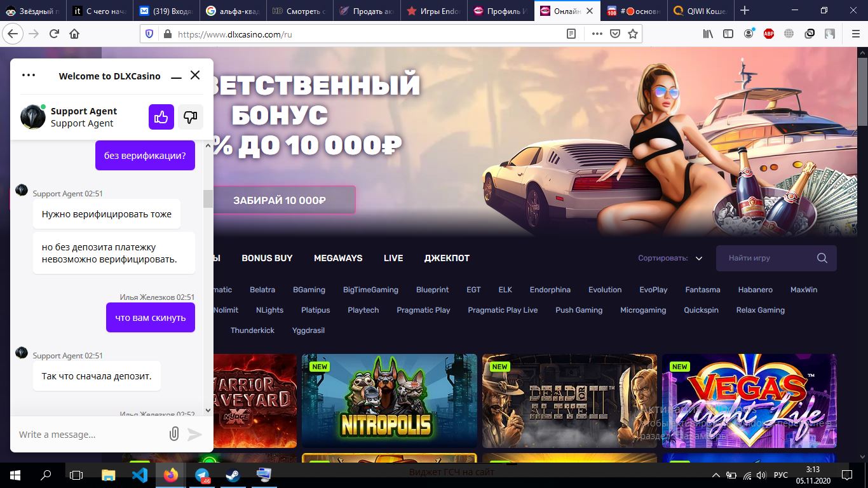
Task: Save the page to Pocket
Action: click(614, 34)
